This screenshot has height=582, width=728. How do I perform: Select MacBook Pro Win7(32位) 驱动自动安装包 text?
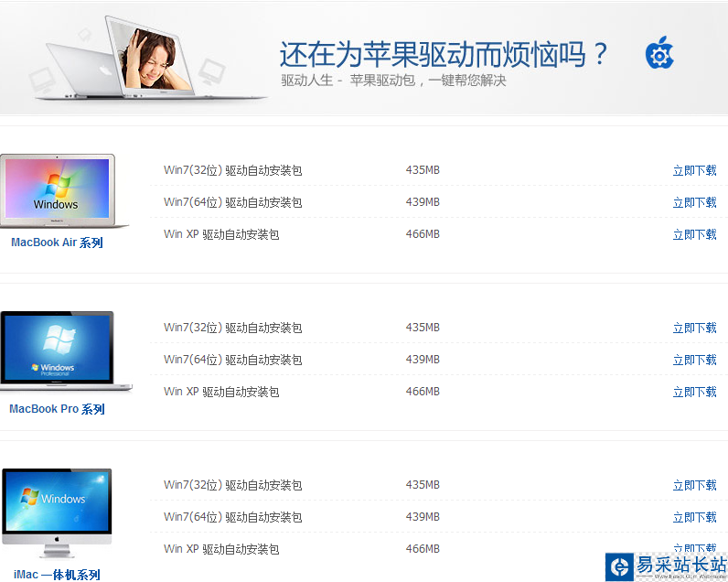click(232, 328)
